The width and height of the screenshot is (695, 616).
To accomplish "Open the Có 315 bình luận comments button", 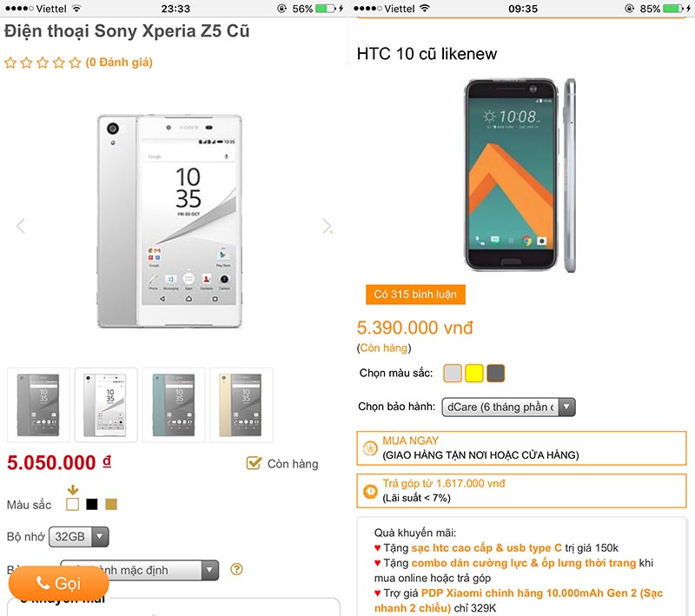I will 415,295.
